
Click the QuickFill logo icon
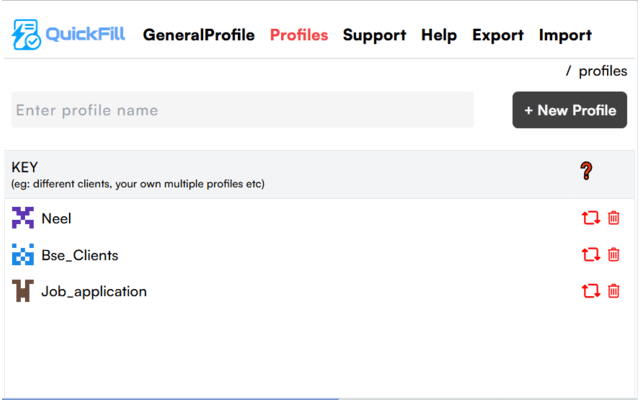26,34
